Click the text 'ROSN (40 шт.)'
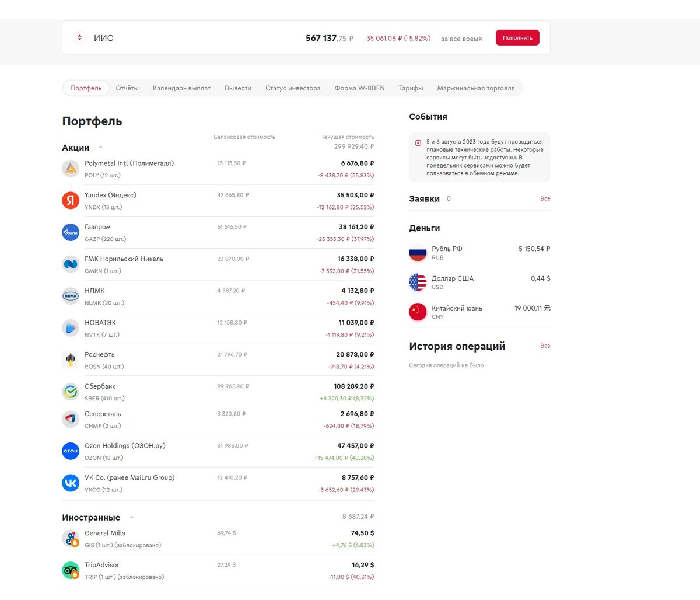 (x=104, y=367)
